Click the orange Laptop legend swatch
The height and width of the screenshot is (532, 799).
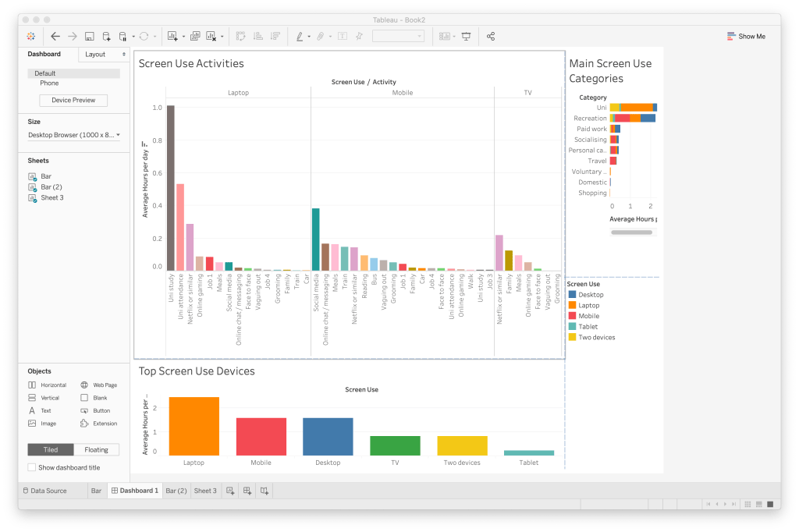point(572,305)
